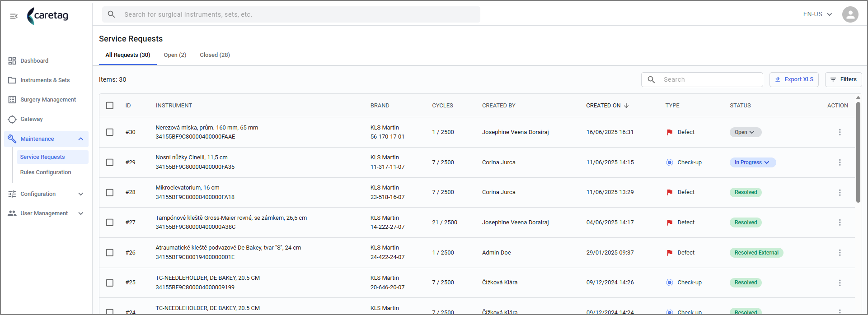This screenshot has width=868, height=315.
Task: Select the checkbox for request #29
Action: point(110,162)
